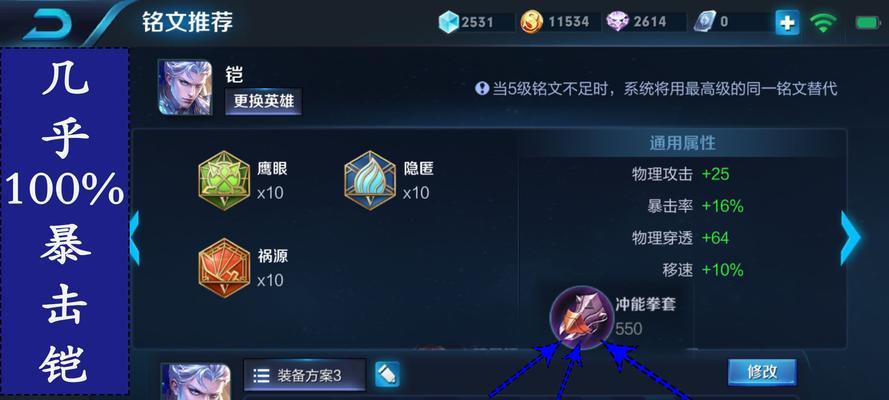Viewport: 889px width, 400px height.
Task: Tap the 铠 hero portrait
Action: point(185,88)
